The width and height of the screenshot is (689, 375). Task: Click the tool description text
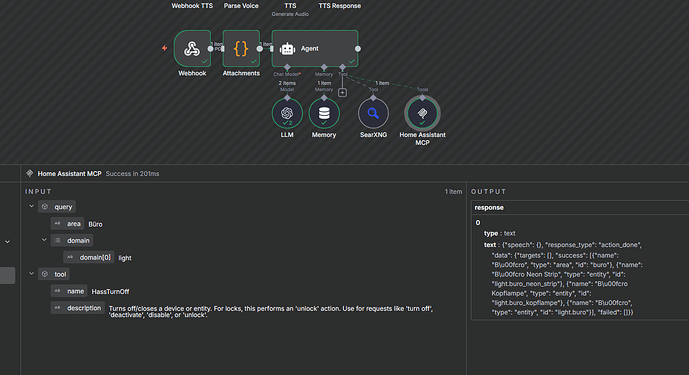pos(271,312)
